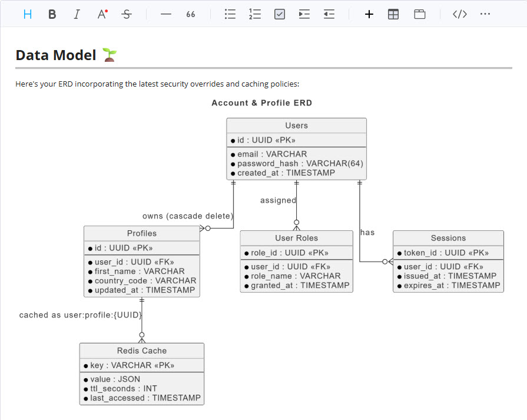
Task: Click granted_at : TIMESTAMP field
Action: point(297,286)
